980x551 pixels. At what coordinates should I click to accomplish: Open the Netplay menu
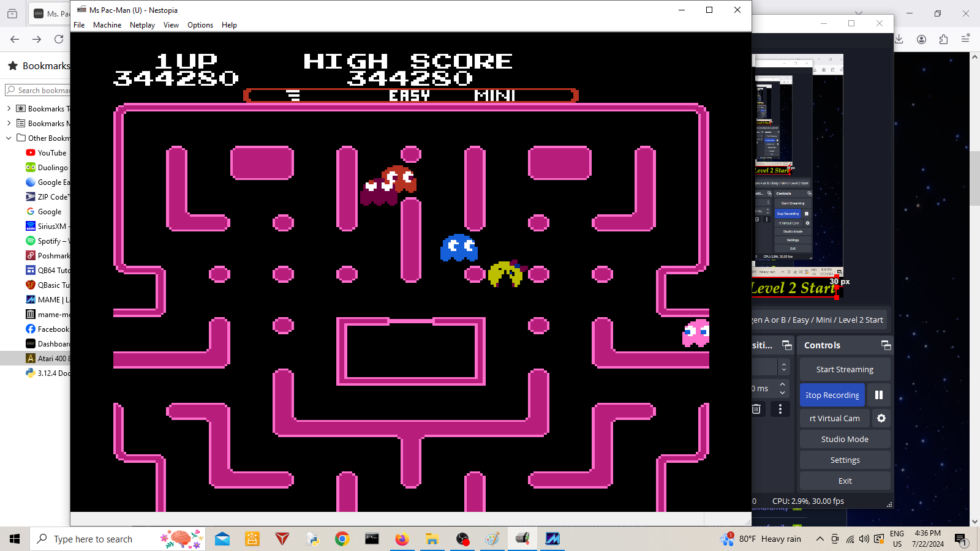[142, 25]
